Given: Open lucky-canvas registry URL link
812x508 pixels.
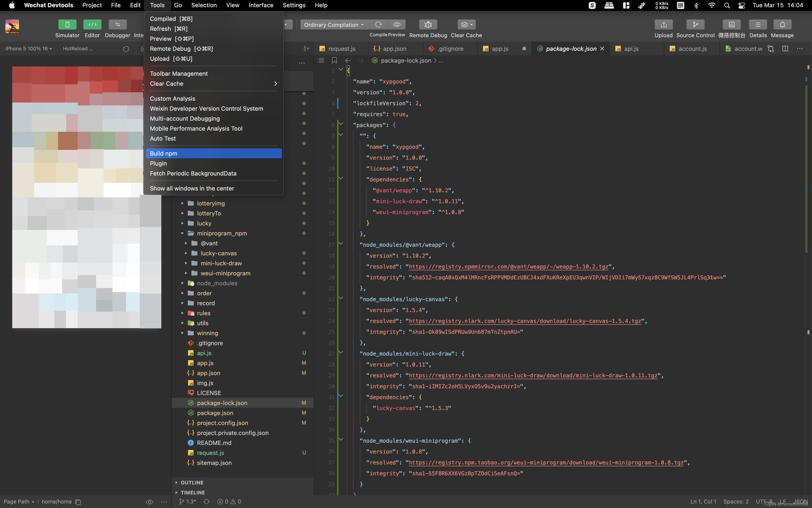Looking at the screenshot, I should point(525,321).
